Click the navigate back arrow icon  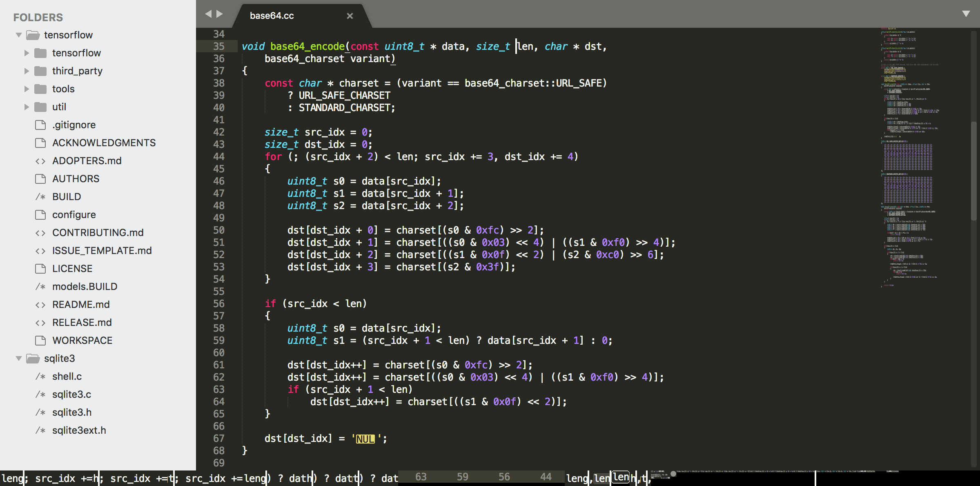[209, 13]
